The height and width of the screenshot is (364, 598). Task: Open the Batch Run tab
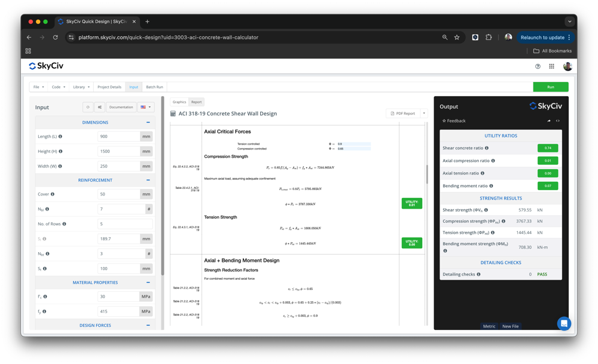click(154, 87)
